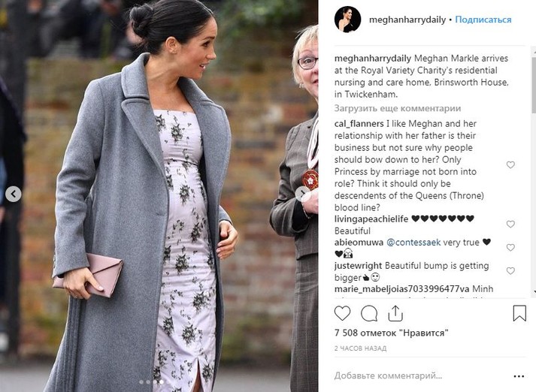Open meghanharrydaily username in header
This screenshot has height=392, width=536.
[x=407, y=20]
